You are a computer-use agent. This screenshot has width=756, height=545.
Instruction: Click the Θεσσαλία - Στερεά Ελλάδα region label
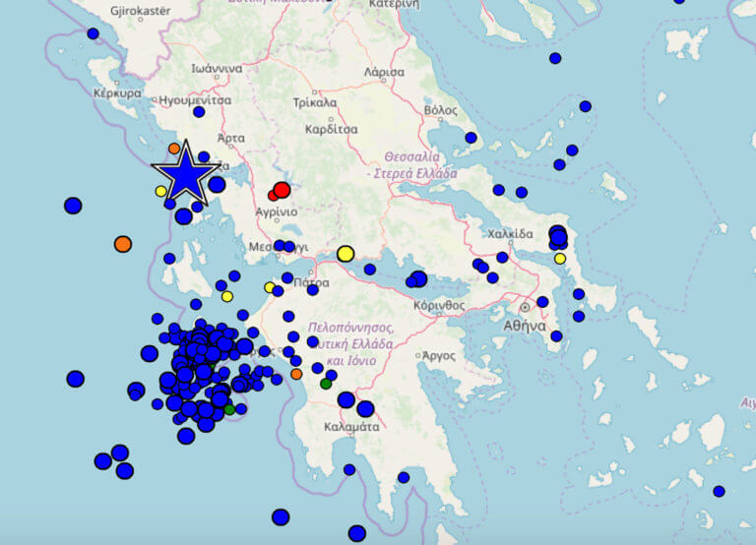411,164
